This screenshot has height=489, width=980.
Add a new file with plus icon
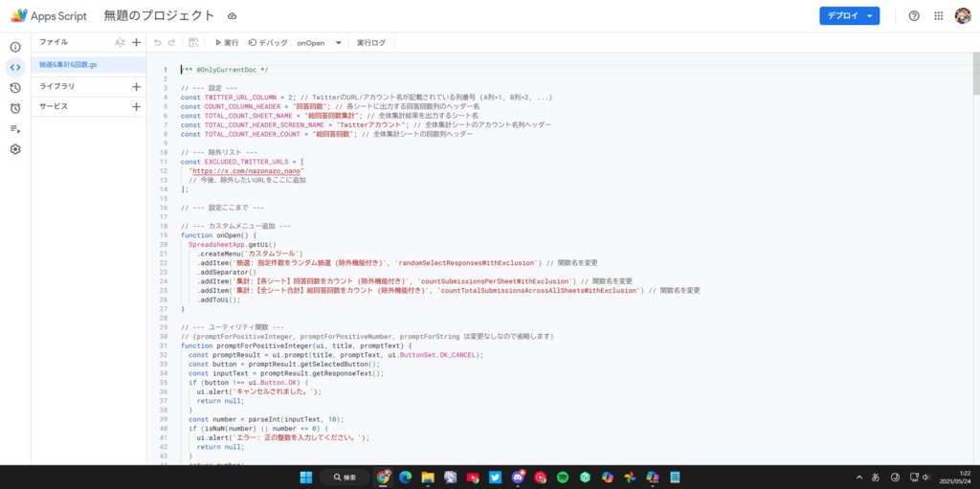tap(136, 42)
